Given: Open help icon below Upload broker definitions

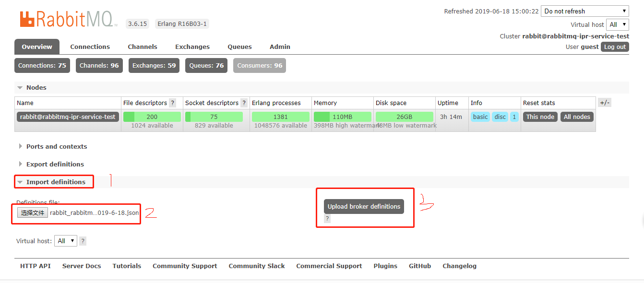Looking at the screenshot, I should (x=327, y=218).
